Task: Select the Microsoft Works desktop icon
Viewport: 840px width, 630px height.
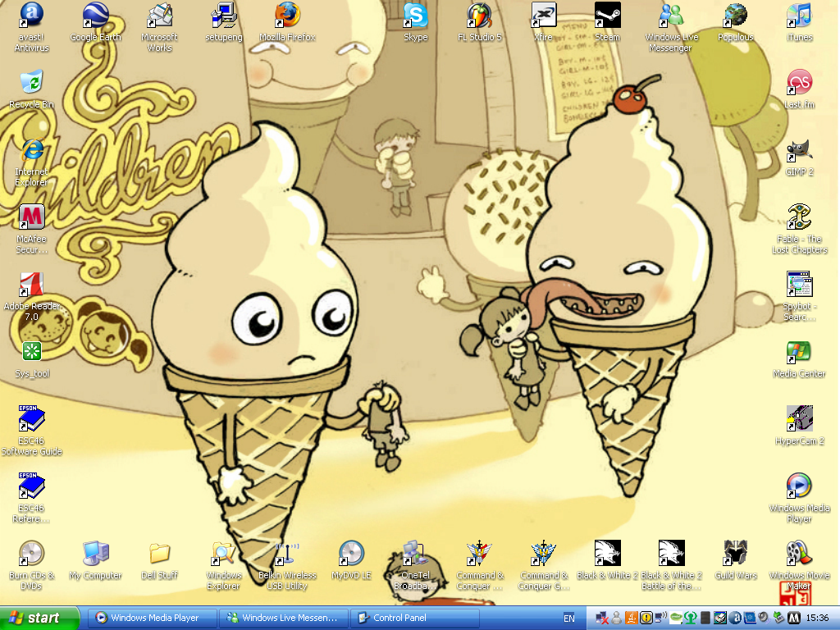Action: point(159,27)
